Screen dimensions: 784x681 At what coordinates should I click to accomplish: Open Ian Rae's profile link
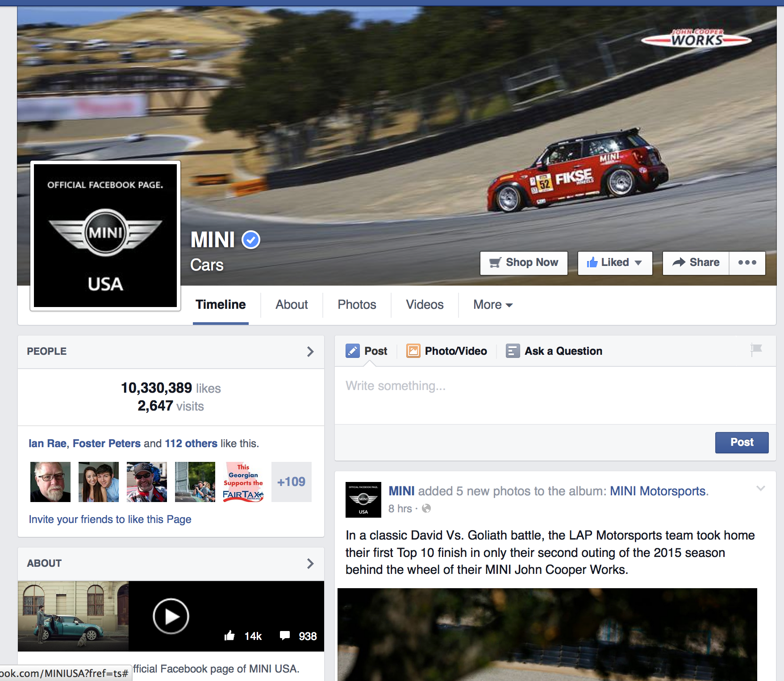47,444
